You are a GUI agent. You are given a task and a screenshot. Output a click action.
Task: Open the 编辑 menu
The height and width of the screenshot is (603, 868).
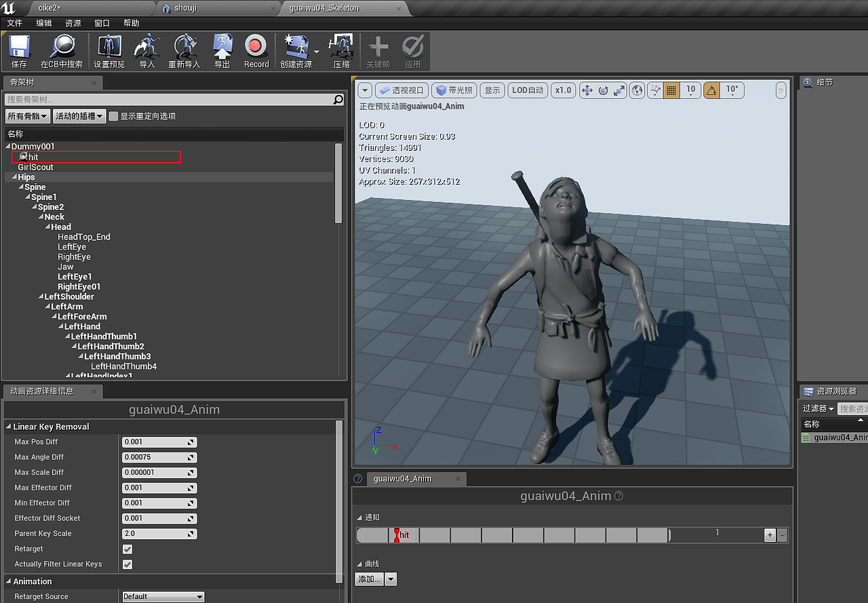43,23
